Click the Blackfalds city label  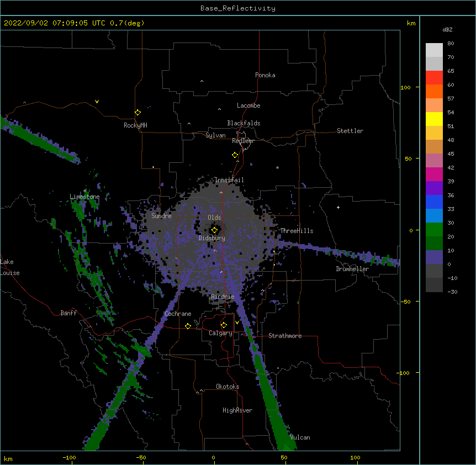[x=244, y=123]
